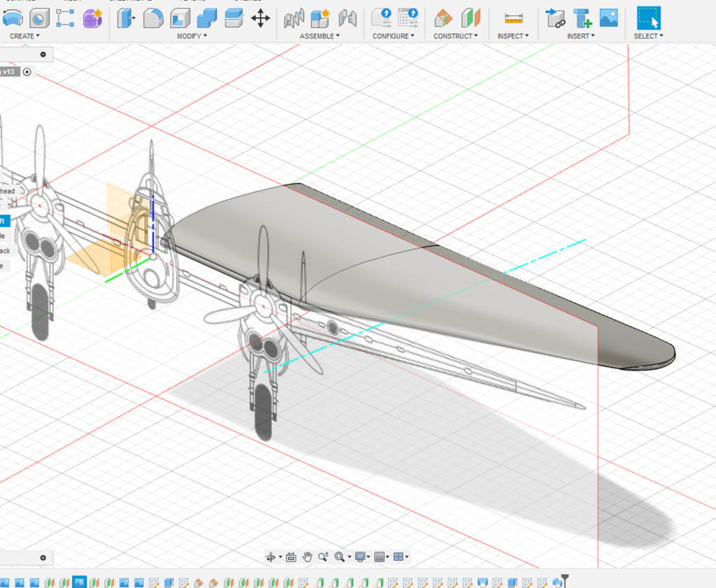Click the Measure ruler tool
The height and width of the screenshot is (588, 716).
click(x=514, y=18)
